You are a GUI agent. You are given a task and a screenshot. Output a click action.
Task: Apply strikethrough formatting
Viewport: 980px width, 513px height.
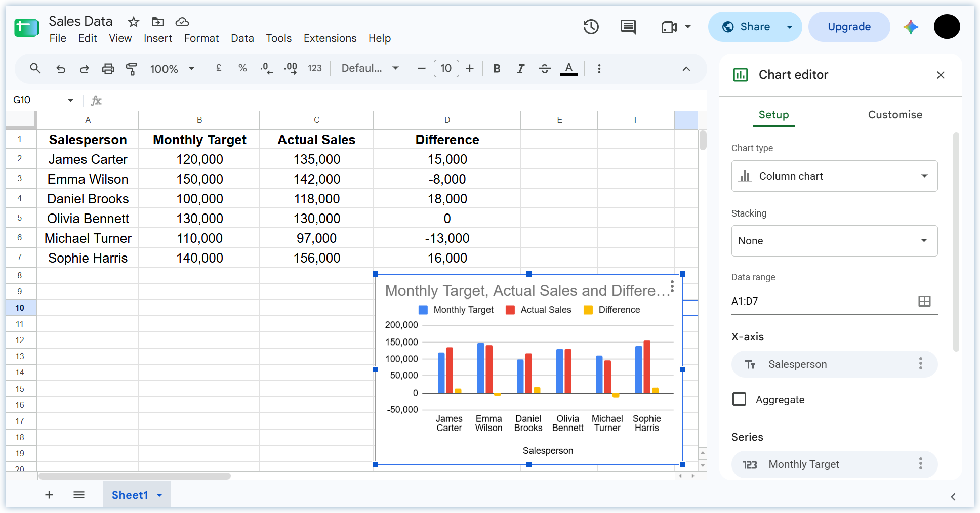[x=545, y=68]
